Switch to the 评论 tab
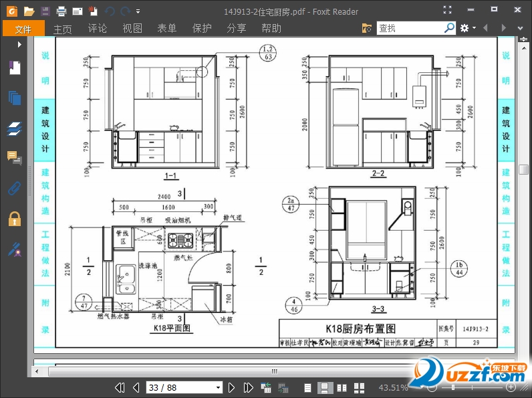 (98, 28)
